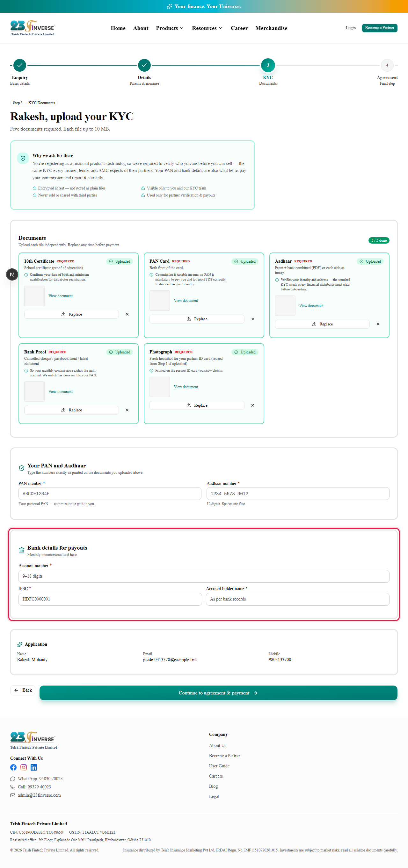Viewport: 408px width, 868px height.
Task: Click the Details step checkmark circle
Action: coord(144,65)
